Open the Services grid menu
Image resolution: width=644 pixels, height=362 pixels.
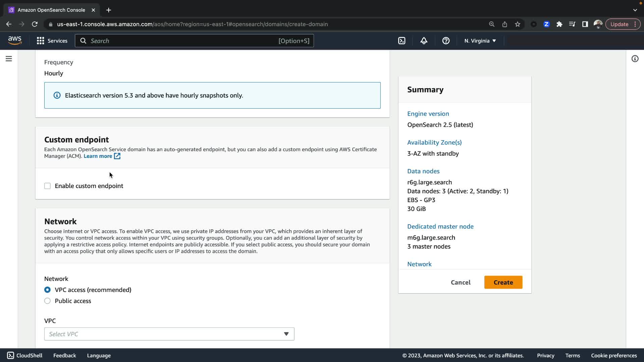52,41
